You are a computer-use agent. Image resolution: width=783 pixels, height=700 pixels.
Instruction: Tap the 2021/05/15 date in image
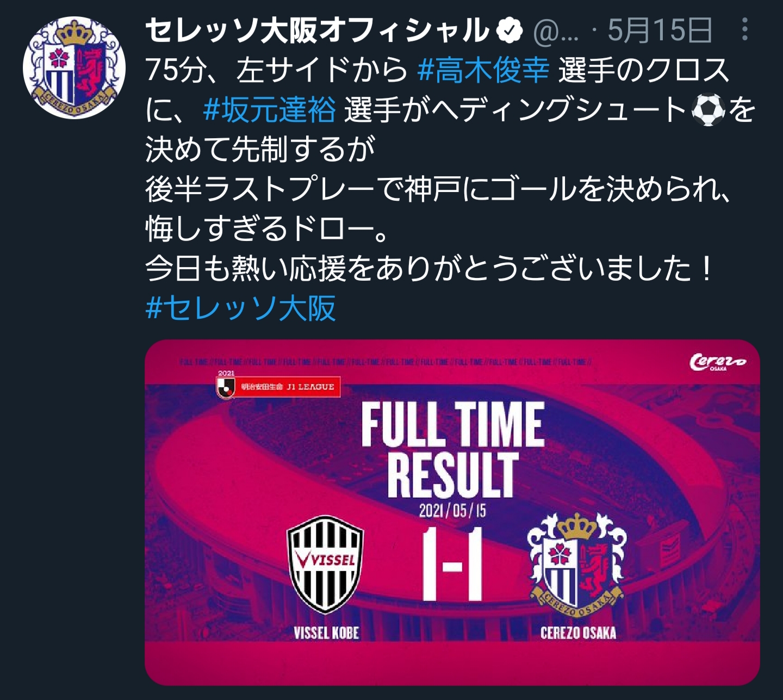452,511
